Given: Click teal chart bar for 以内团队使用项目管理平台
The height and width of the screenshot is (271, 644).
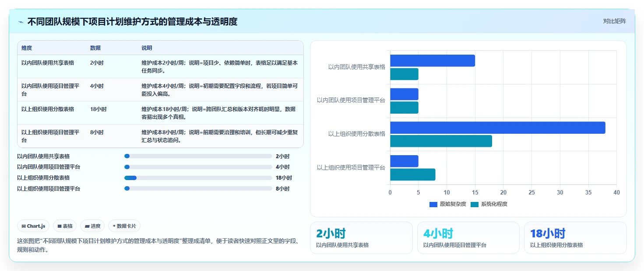Looking at the screenshot, I should coord(404,108).
